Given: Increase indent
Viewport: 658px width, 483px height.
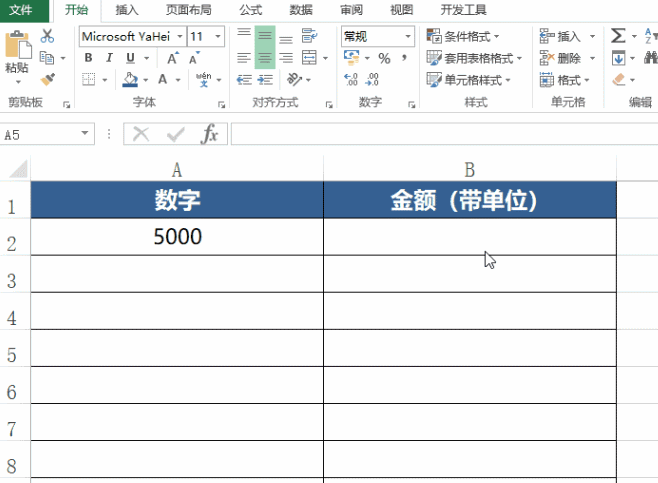Looking at the screenshot, I should (265, 79).
